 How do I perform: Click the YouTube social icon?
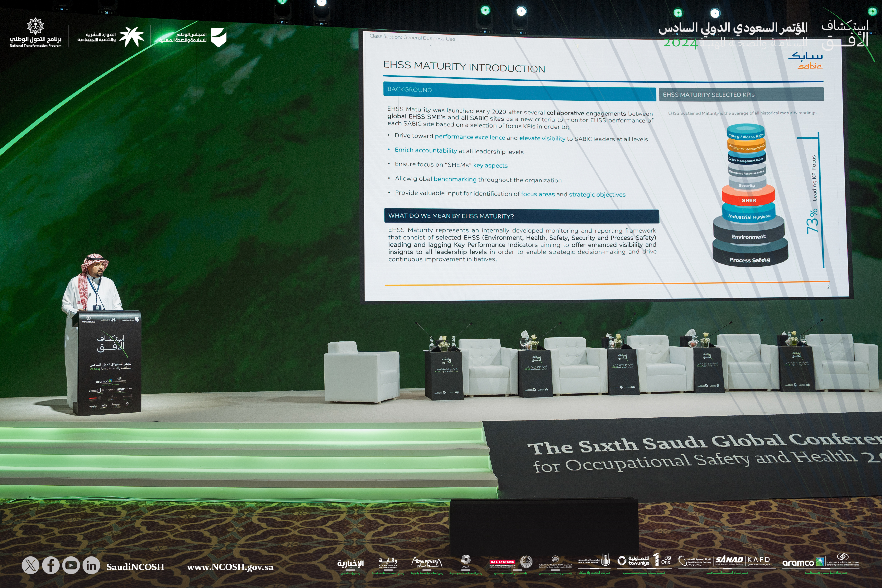click(71, 565)
